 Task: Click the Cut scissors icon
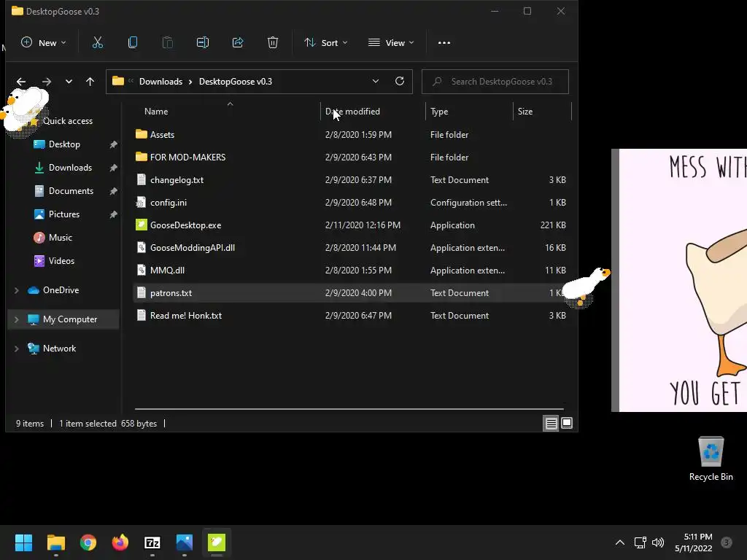(x=97, y=43)
